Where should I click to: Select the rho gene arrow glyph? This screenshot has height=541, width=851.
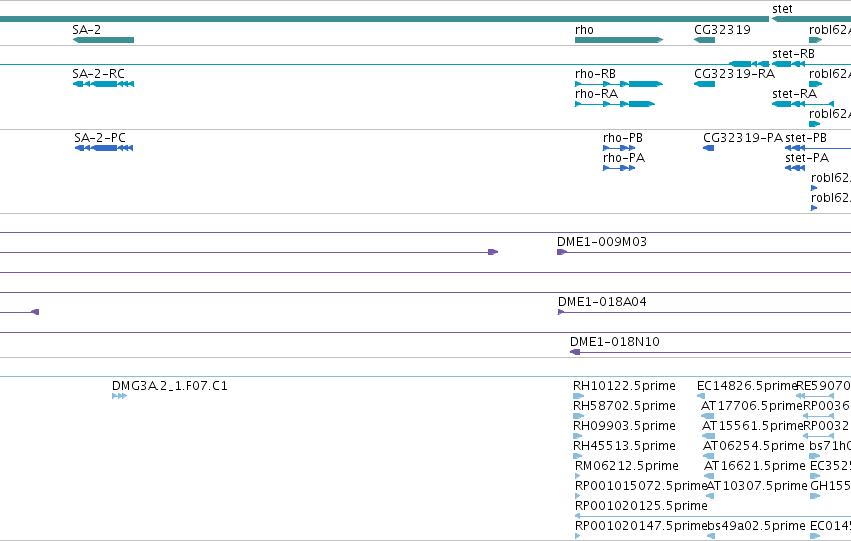619,40
